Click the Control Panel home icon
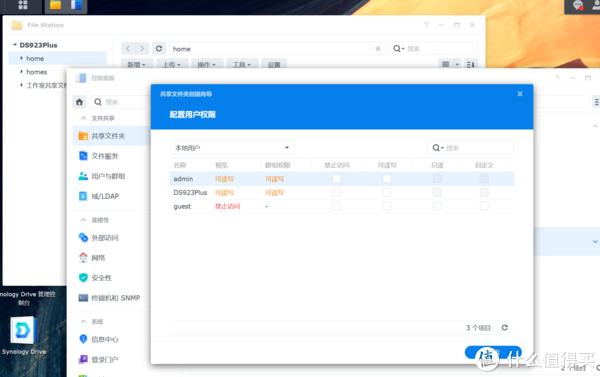The image size is (600, 377). (x=79, y=102)
